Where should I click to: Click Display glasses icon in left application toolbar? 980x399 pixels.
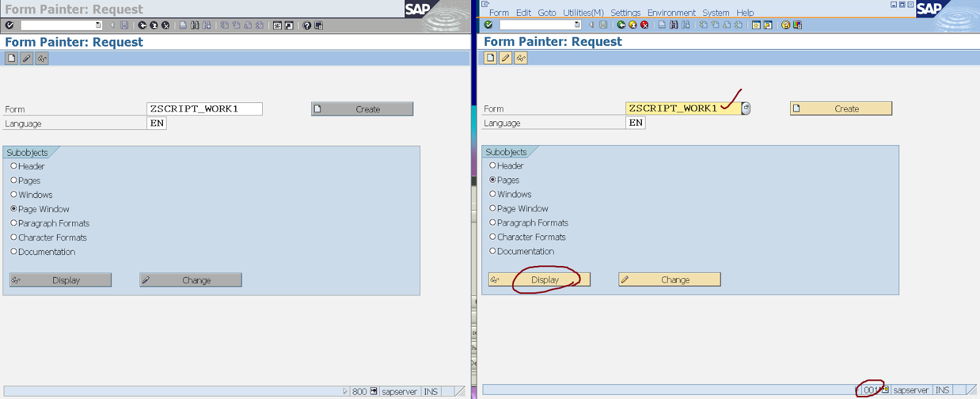[x=42, y=58]
